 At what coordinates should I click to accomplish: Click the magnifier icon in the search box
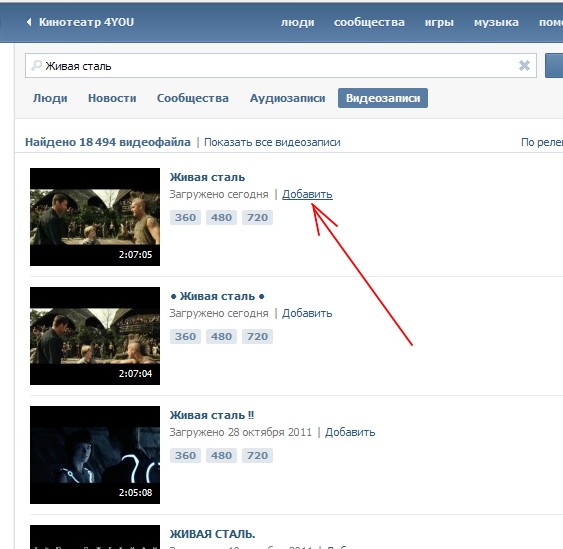point(36,65)
